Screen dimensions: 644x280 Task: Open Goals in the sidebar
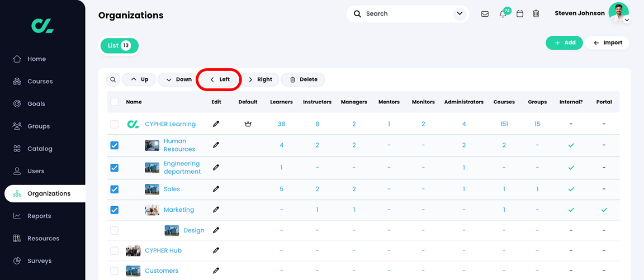[36, 104]
